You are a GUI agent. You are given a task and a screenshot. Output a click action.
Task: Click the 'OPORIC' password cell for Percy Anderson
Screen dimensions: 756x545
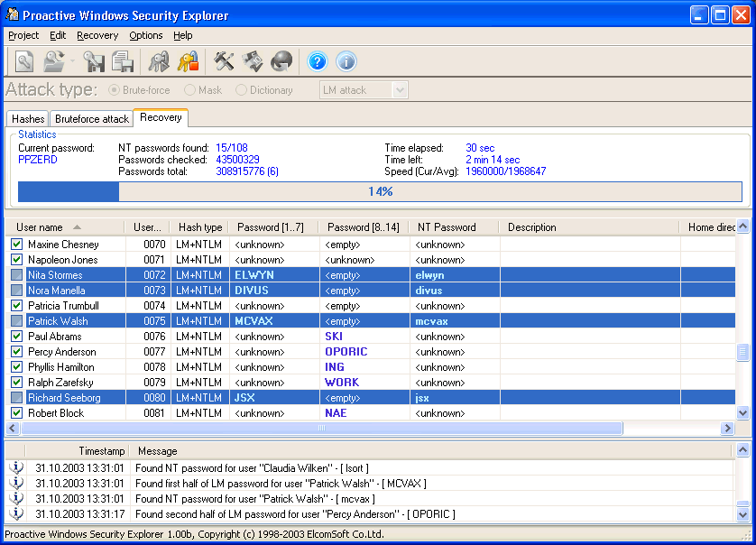pyautogui.click(x=346, y=352)
